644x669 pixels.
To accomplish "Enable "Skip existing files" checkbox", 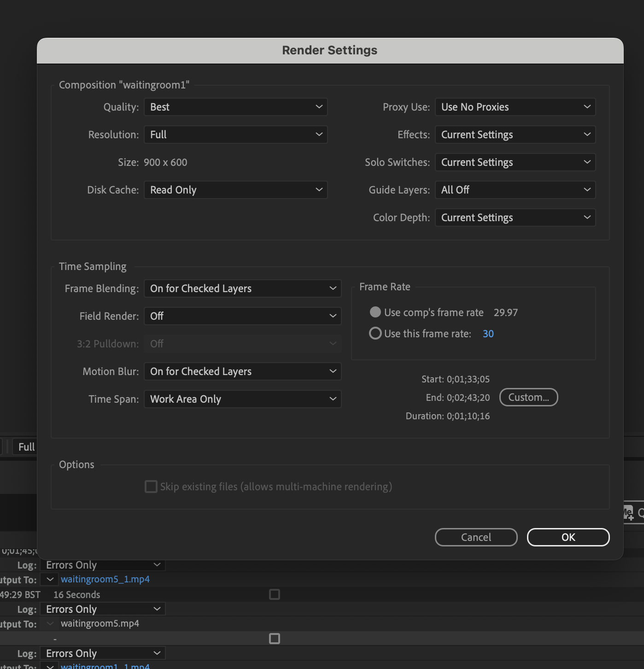I will [x=151, y=487].
